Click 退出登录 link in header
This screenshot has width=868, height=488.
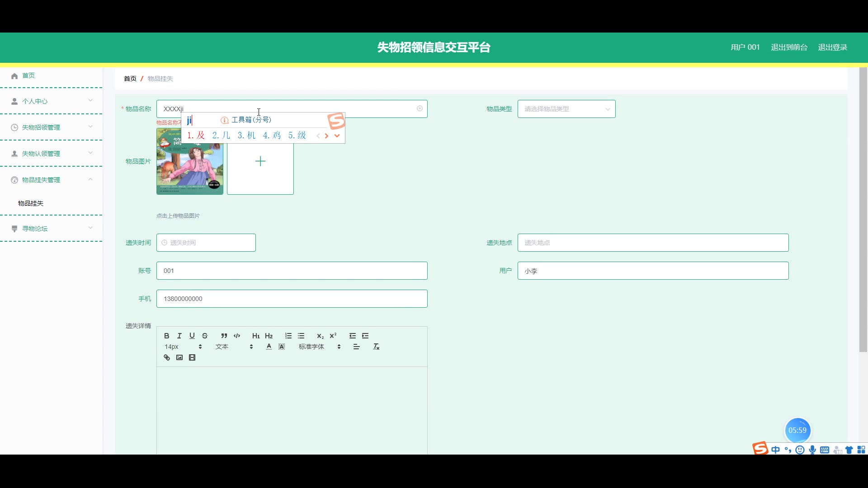(832, 47)
